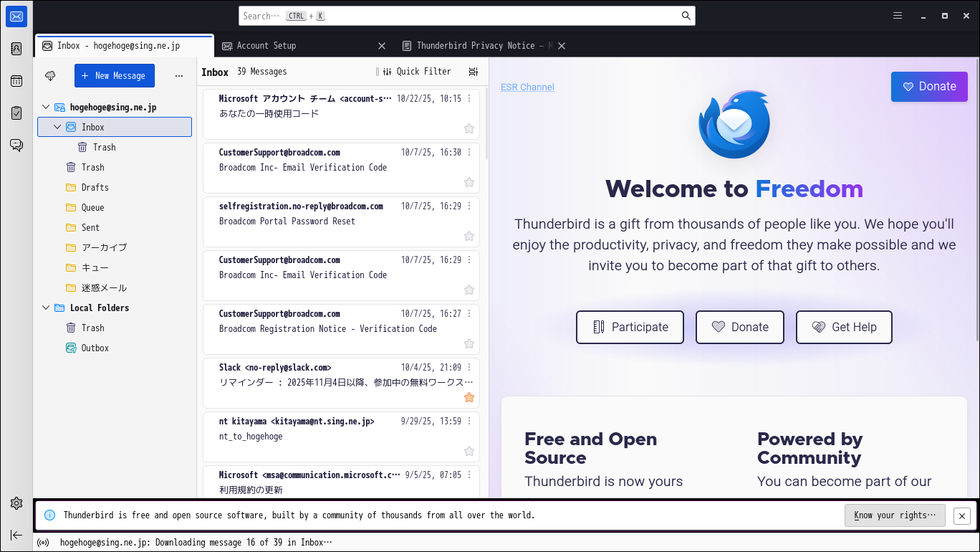Open the Chat space icon
This screenshot has width=980, height=552.
(16, 146)
